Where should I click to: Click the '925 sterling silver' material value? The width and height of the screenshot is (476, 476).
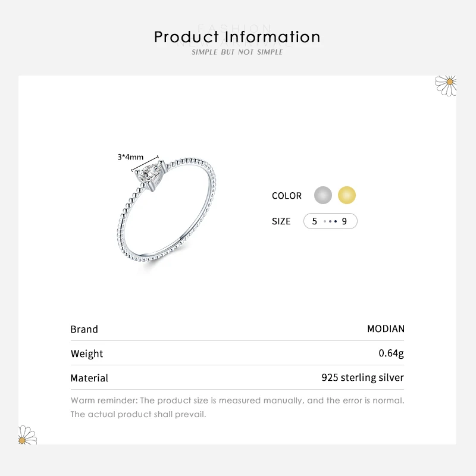point(362,378)
